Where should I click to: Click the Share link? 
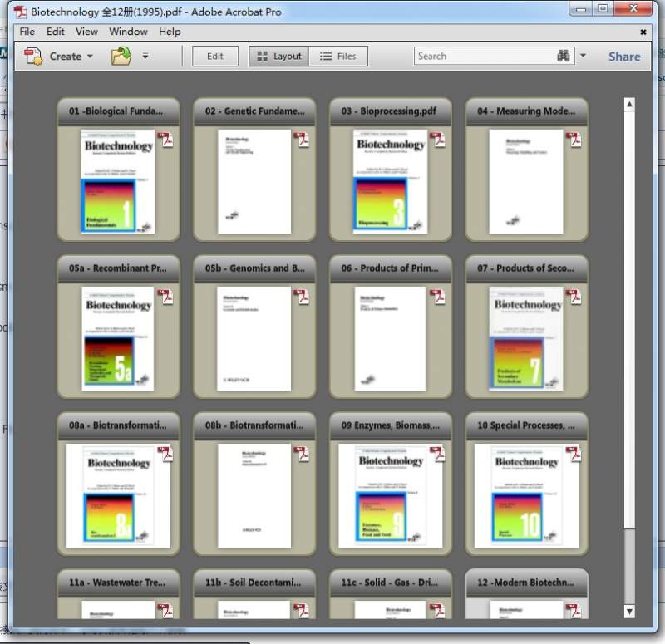click(x=624, y=57)
